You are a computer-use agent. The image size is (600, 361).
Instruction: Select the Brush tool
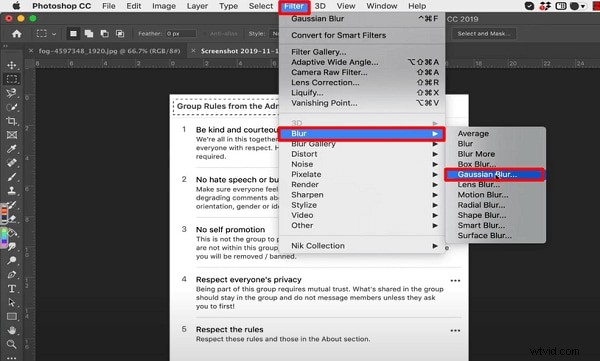(x=11, y=177)
